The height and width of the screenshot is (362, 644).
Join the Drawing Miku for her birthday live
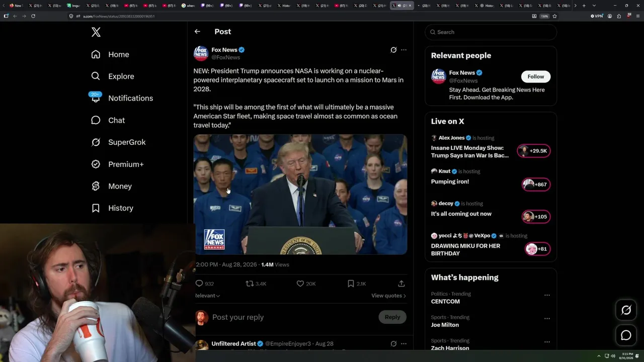pyautogui.click(x=465, y=249)
